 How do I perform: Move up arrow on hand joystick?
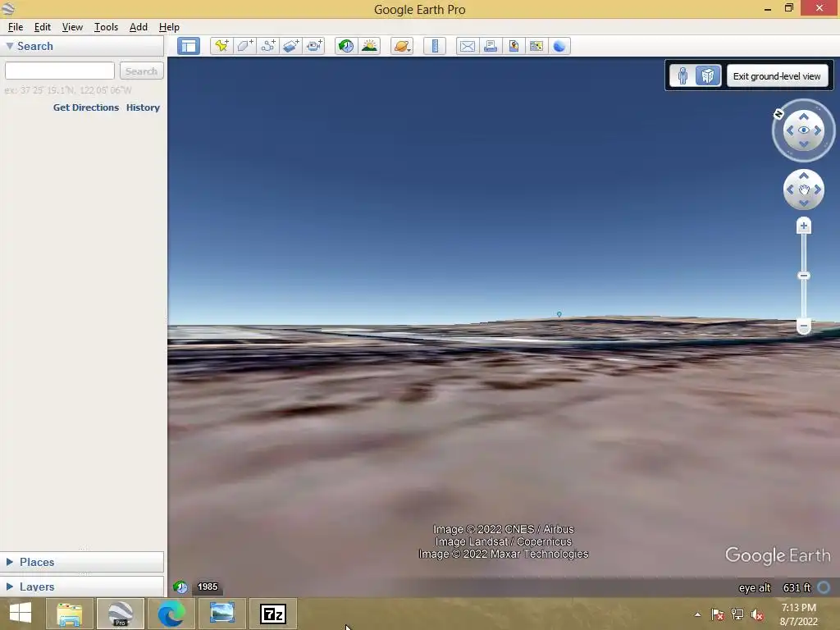(x=804, y=176)
